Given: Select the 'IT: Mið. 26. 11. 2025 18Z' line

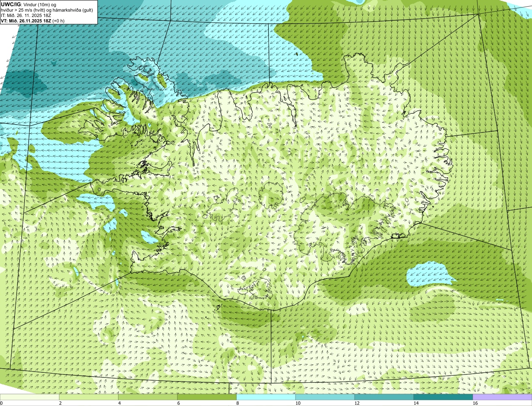Looking at the screenshot, I should [26, 15].
